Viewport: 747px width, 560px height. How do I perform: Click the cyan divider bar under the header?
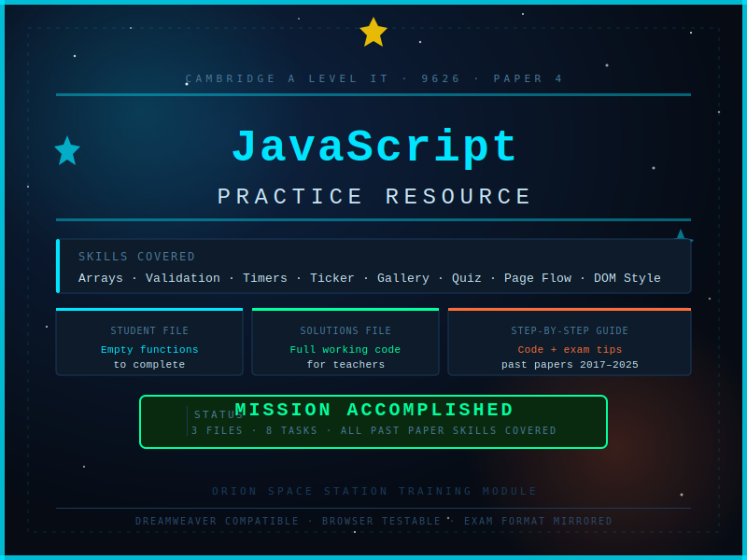[373, 93]
